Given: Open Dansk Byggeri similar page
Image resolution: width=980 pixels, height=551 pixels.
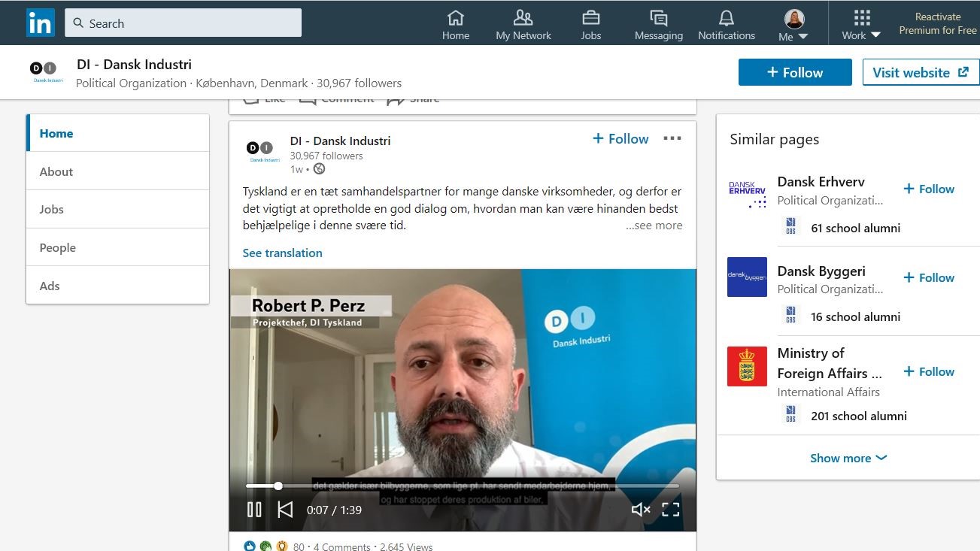Looking at the screenshot, I should tap(821, 271).
